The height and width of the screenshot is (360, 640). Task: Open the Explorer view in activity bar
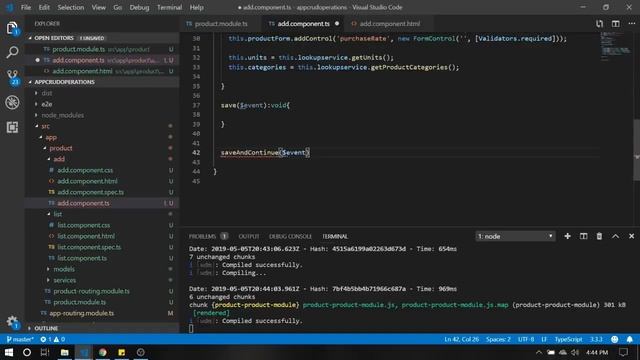(x=12, y=28)
